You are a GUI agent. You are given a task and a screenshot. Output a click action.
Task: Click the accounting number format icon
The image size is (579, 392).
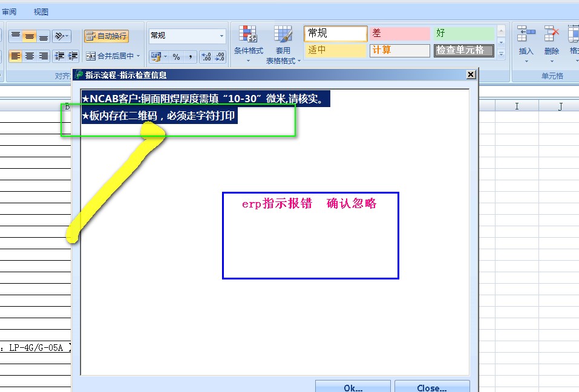(x=156, y=56)
